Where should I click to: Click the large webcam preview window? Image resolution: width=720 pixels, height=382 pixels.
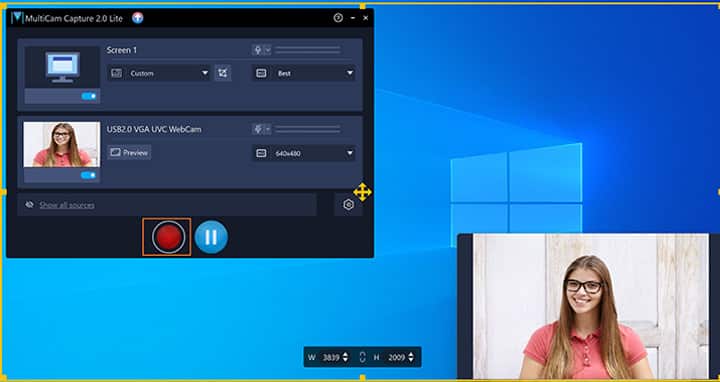click(x=589, y=306)
